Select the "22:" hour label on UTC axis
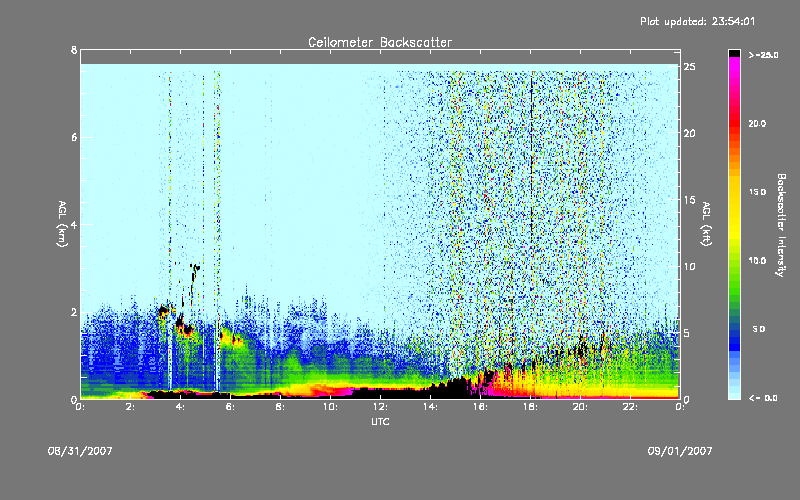Image resolution: width=800 pixels, height=500 pixels. coord(630,407)
